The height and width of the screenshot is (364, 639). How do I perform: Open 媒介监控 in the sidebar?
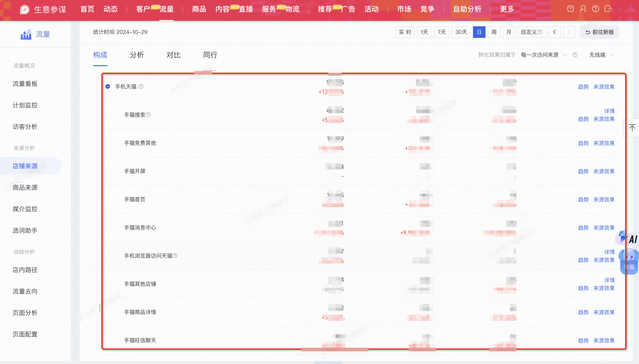tap(25, 209)
